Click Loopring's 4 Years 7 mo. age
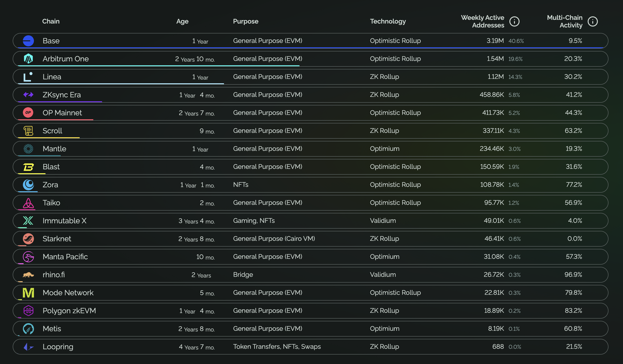 (x=197, y=347)
